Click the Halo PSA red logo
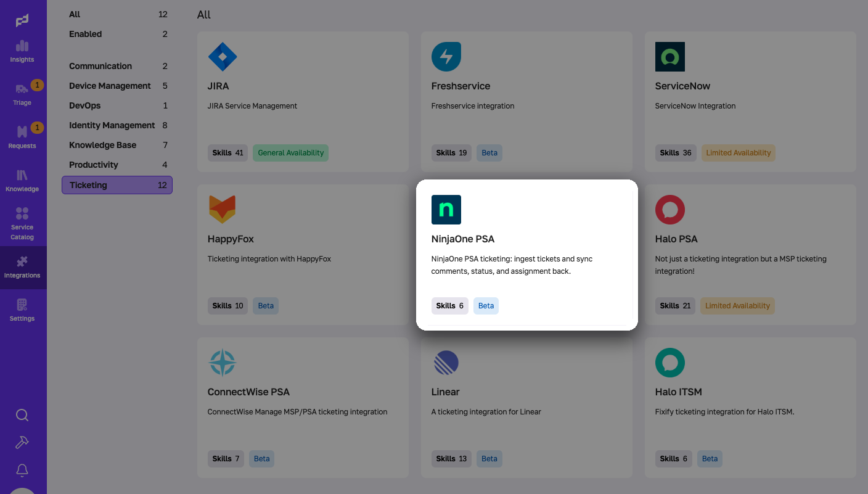The image size is (868, 494). (x=670, y=210)
